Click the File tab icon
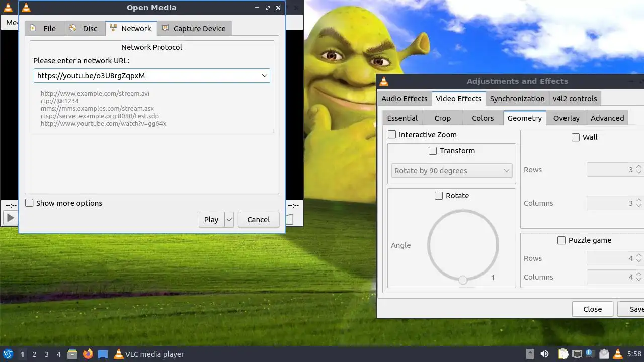Screen dimensions: 644x362 (x=33, y=28)
